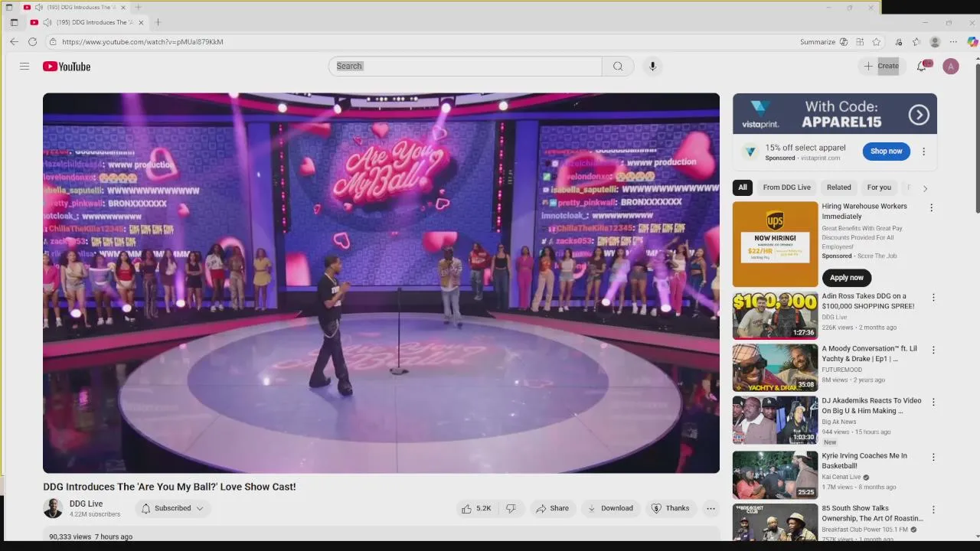980x551 pixels.
Task: Open options for 85 South Show video
Action: tap(933, 509)
